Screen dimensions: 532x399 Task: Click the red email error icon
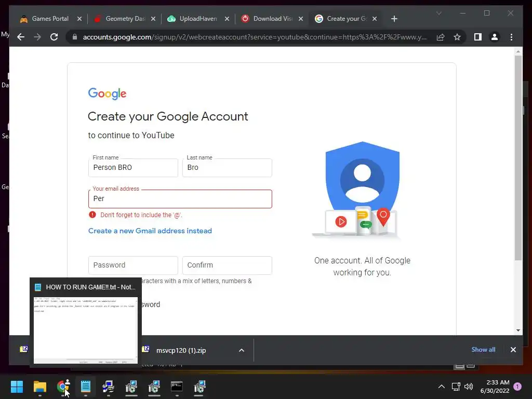pyautogui.click(x=92, y=215)
